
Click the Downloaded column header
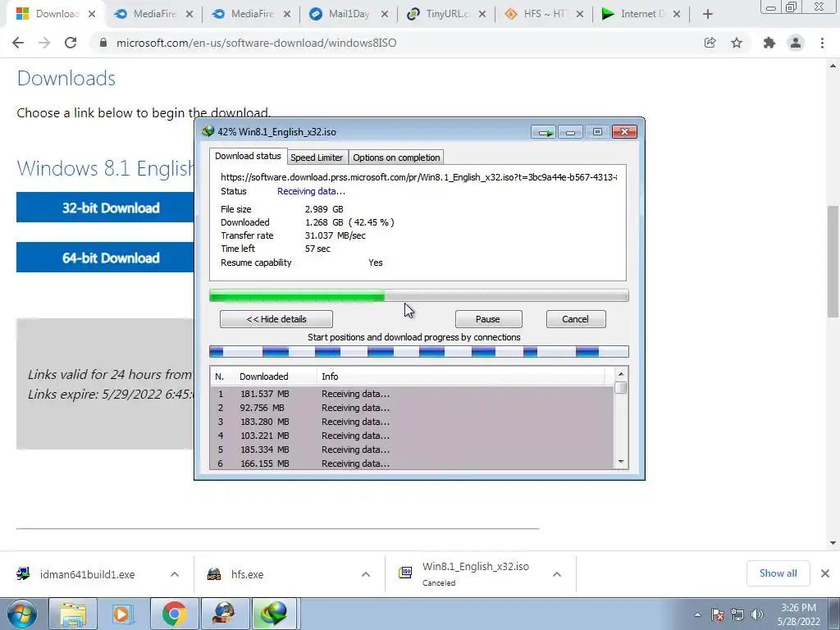(x=276, y=377)
